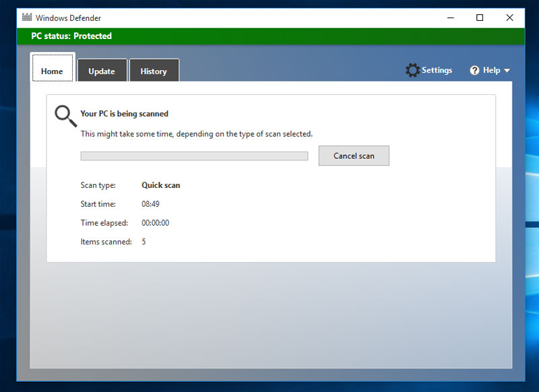
Task: Click the Help question mark icon
Action: (x=474, y=71)
